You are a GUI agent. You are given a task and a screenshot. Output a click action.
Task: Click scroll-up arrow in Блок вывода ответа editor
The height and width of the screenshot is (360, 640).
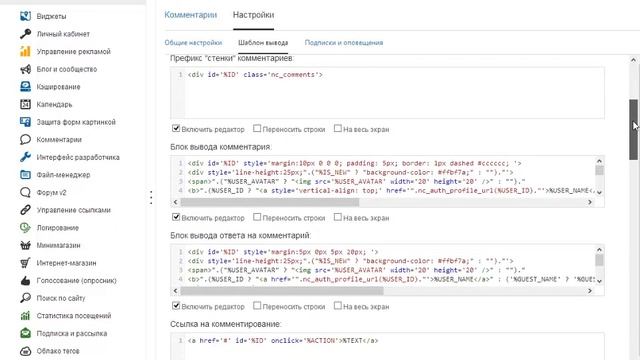(599, 249)
